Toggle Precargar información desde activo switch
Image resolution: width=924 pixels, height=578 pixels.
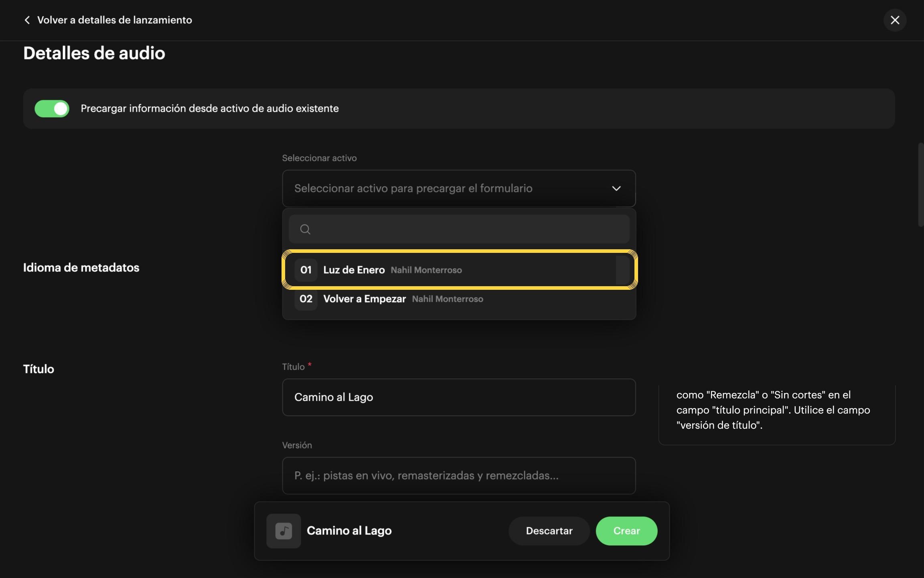point(52,109)
